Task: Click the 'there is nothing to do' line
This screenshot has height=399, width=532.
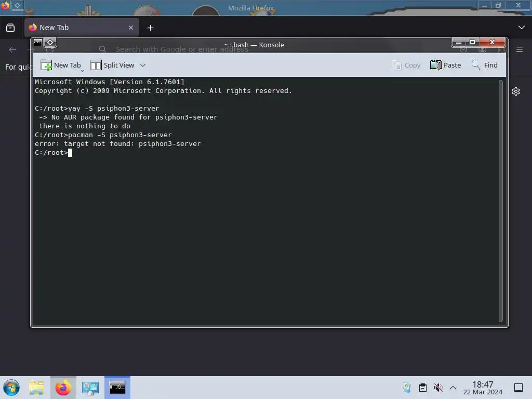Action: click(85, 126)
